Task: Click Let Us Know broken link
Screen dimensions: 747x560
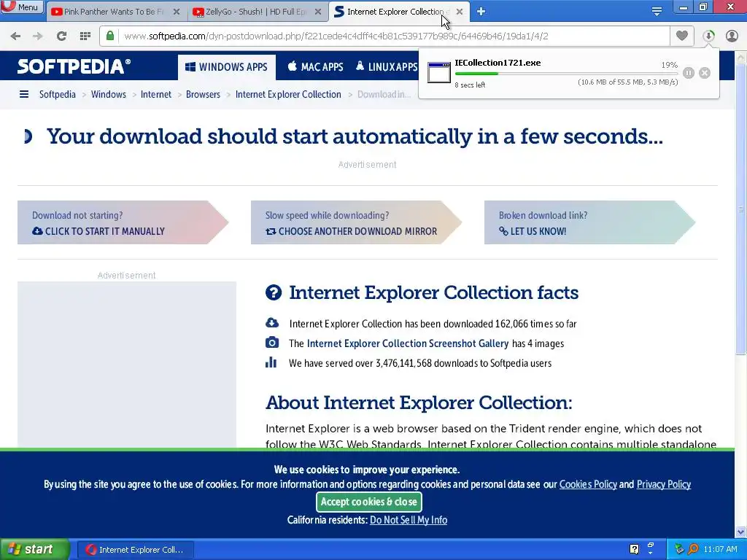Action: (x=533, y=231)
